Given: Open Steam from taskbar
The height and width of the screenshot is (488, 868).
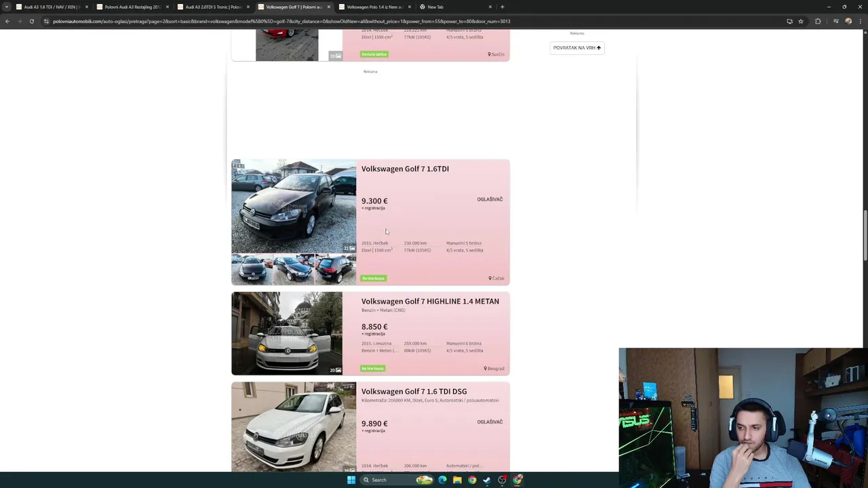Looking at the screenshot, I should coord(487,480).
